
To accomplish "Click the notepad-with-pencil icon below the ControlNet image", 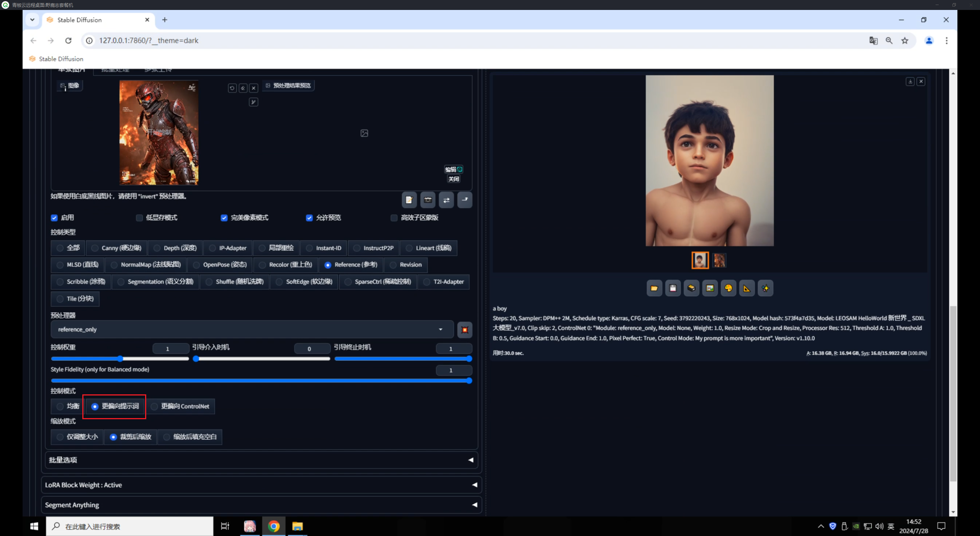I will pos(409,200).
